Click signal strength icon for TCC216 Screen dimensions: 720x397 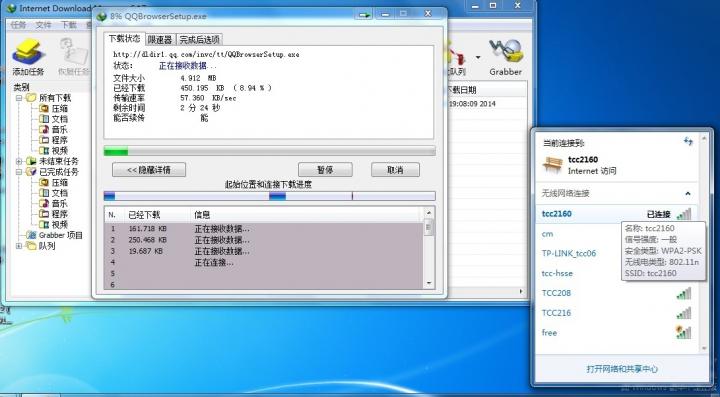click(x=684, y=313)
